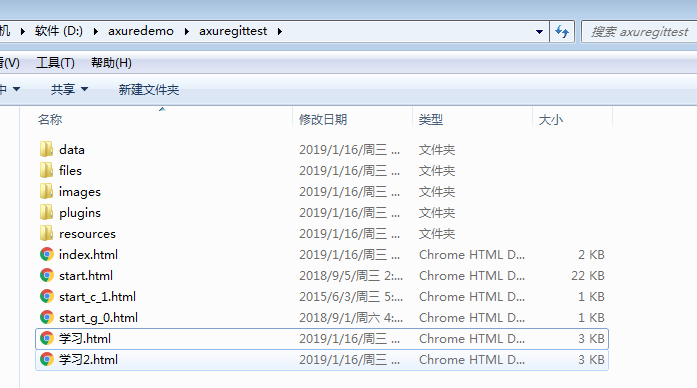Open the data folder icon

coord(46,149)
